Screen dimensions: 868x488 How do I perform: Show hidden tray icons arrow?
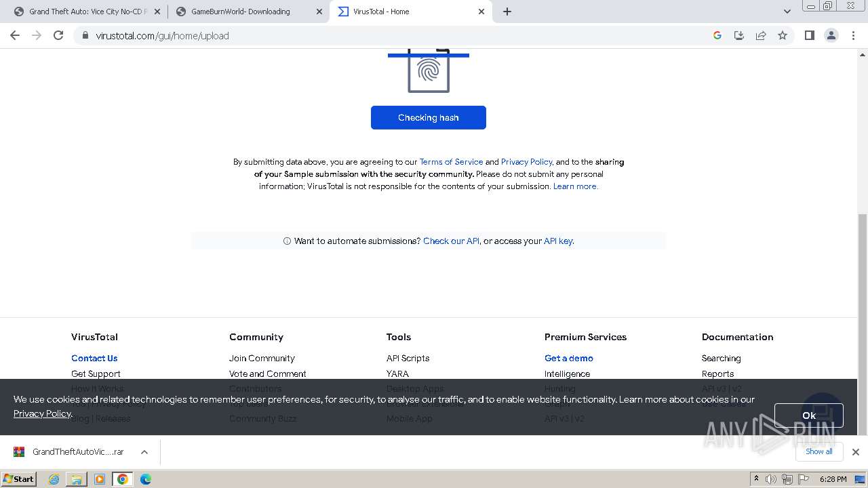click(x=756, y=479)
